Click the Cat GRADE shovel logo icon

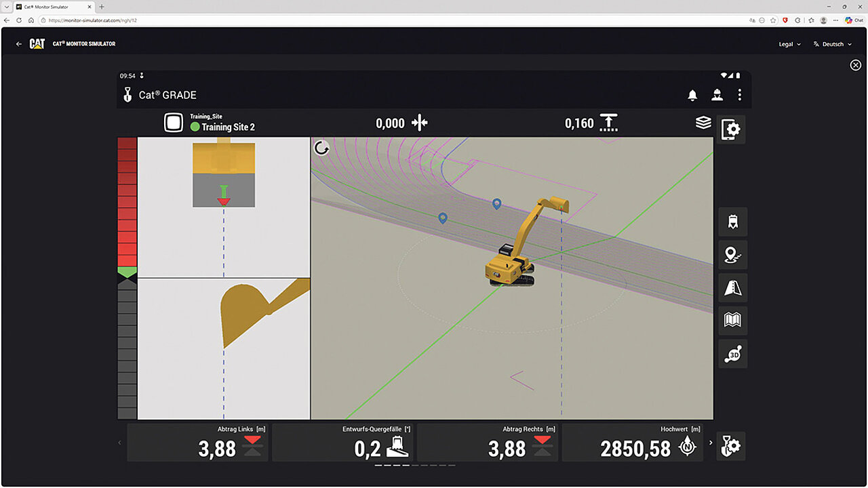[127, 95]
